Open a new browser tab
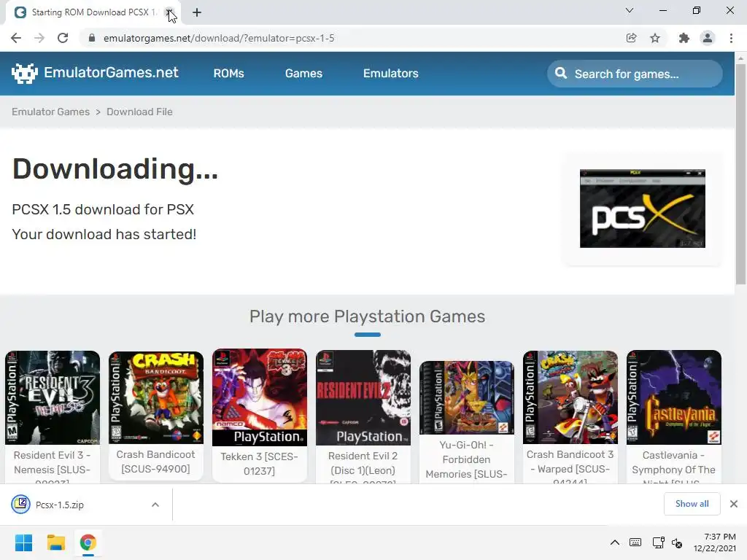Viewport: 747px width, 560px height. click(197, 12)
